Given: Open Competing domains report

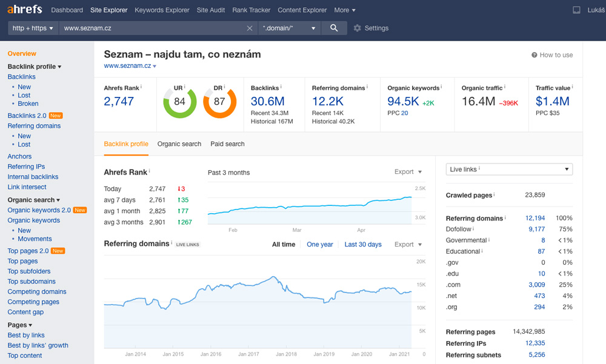Looking at the screenshot, I should click(x=37, y=292).
